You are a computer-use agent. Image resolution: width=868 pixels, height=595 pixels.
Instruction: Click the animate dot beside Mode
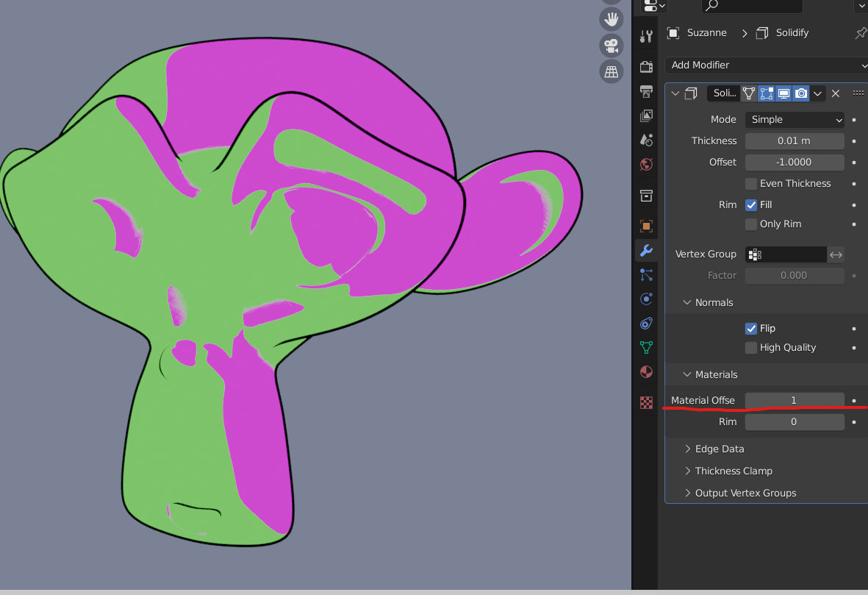point(854,120)
